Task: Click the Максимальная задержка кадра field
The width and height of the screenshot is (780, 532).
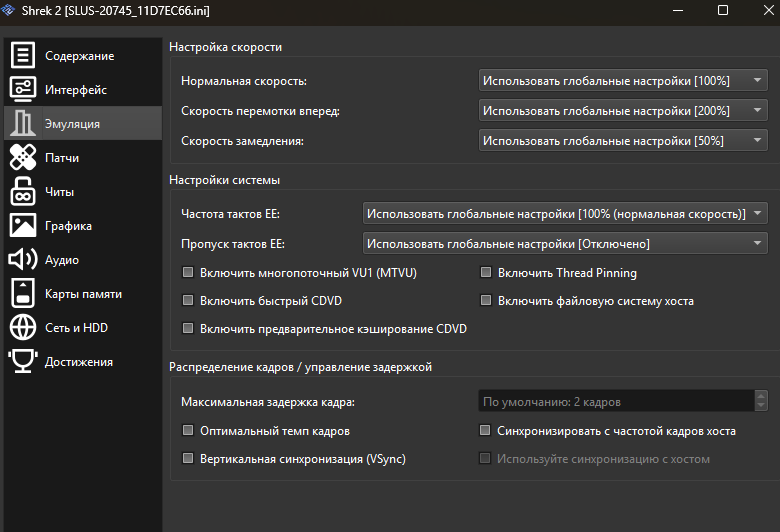Action: [x=616, y=401]
